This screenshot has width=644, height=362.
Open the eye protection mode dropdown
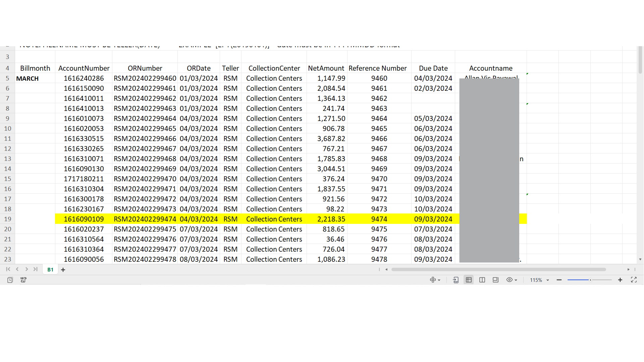(512, 280)
